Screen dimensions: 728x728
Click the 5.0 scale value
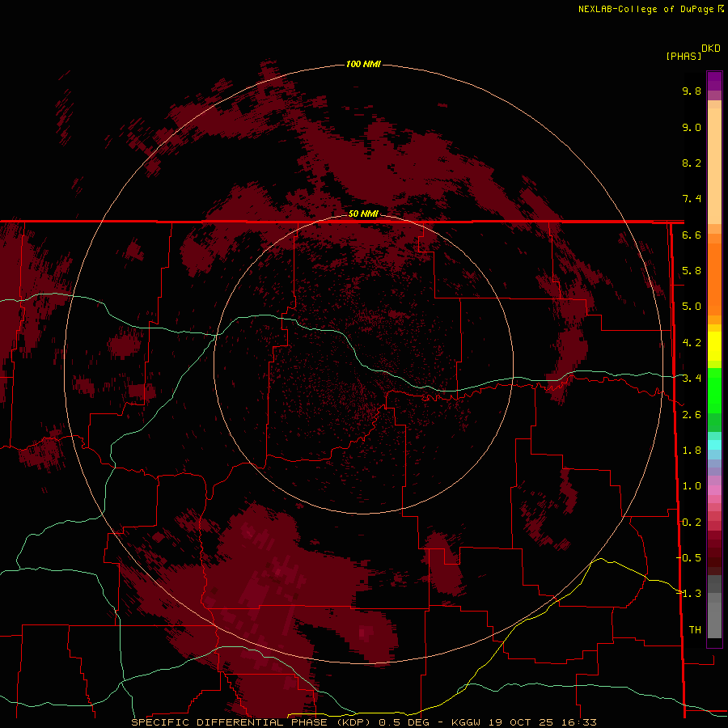tap(692, 307)
